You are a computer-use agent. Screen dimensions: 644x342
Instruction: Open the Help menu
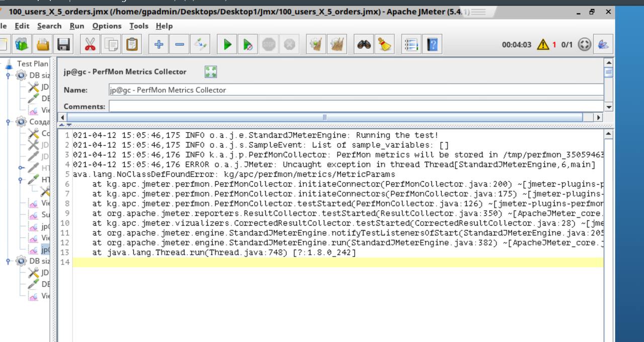click(164, 26)
